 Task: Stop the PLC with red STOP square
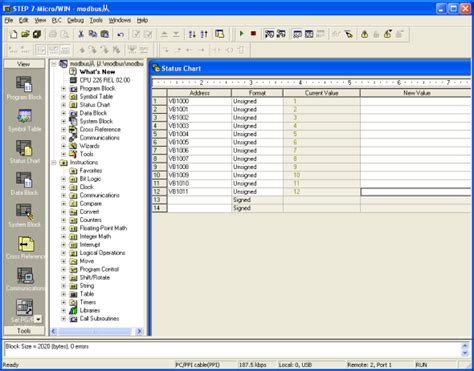pos(253,34)
